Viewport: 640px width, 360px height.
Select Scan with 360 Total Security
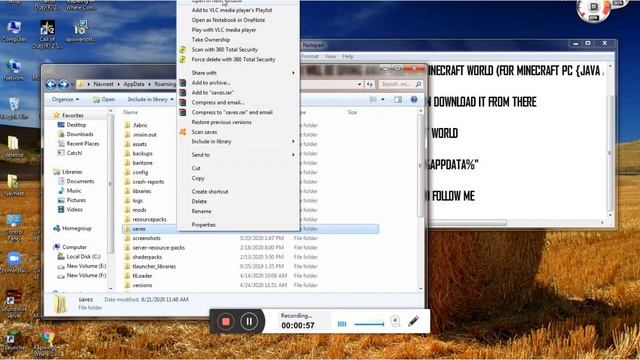point(224,49)
